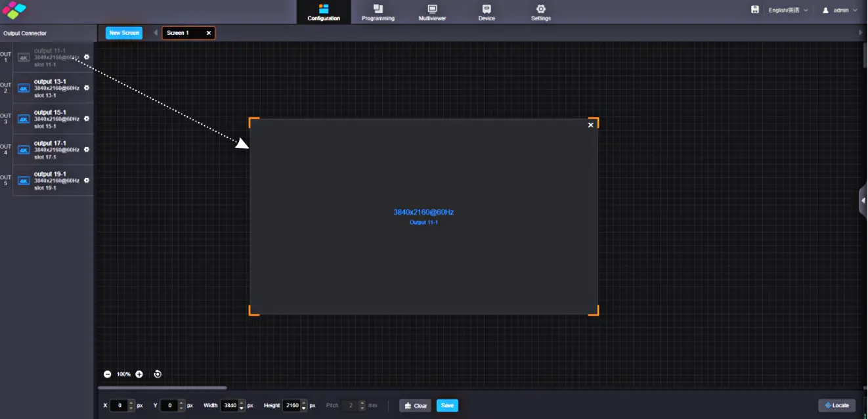Screen dimensions: 868x419
Task: Switch to the Configuration tab
Action: [x=324, y=11]
